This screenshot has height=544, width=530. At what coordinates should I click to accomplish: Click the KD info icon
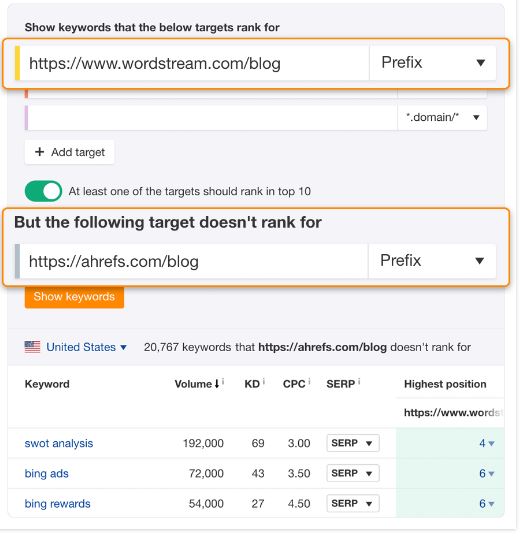click(264, 382)
